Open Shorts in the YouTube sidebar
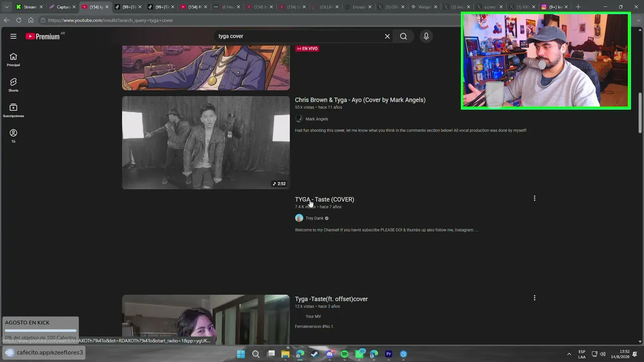The width and height of the screenshot is (644, 362). (x=14, y=85)
